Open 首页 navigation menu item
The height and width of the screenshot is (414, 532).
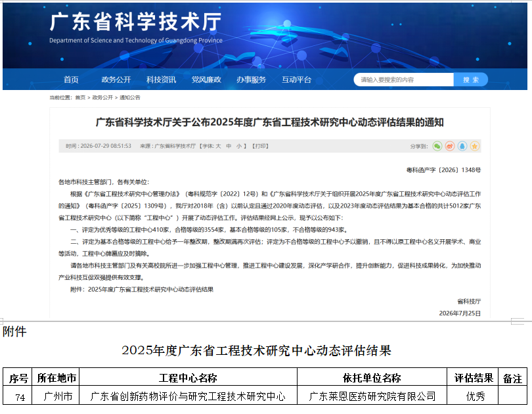pyautogui.click(x=71, y=80)
